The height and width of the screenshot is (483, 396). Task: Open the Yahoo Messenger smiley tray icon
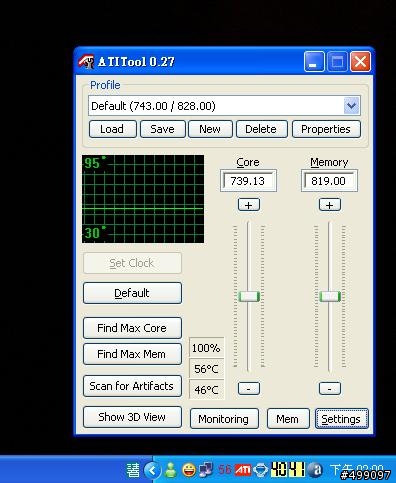(x=189, y=470)
